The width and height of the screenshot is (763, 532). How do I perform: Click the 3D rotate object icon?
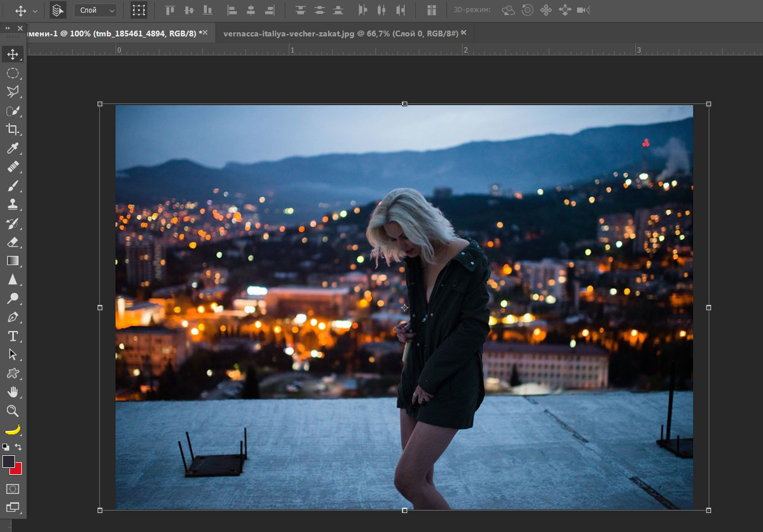508,10
